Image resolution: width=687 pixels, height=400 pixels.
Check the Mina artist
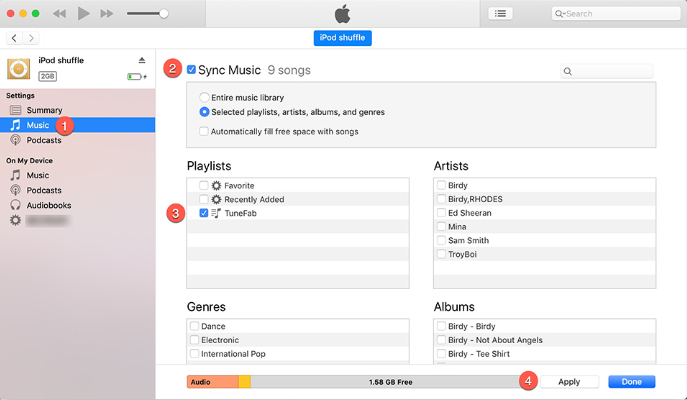click(x=441, y=227)
